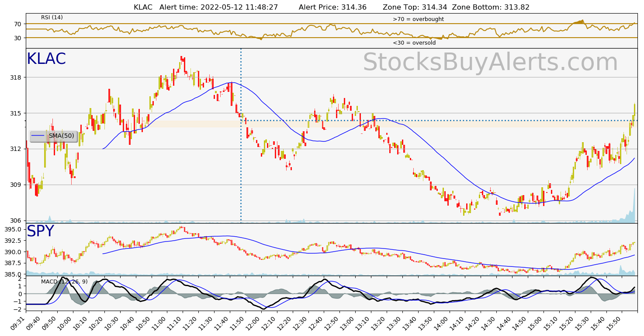Screen dimensions: 644x336
Task: Click the 'Zone Top: 314.34' title text
Action: coord(415,7)
